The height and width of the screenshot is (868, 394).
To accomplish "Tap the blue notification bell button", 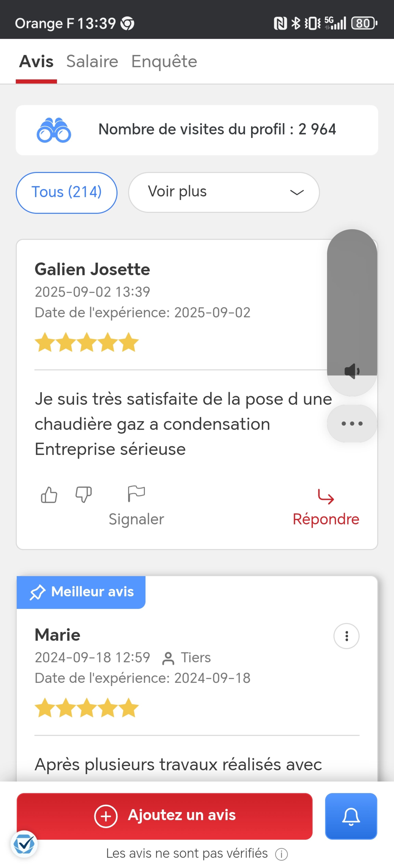I will tap(351, 816).
